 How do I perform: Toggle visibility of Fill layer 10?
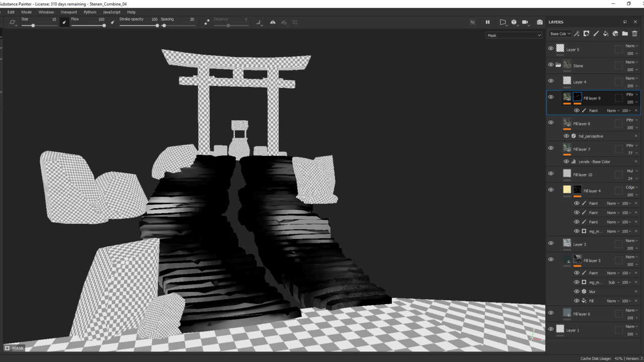click(x=550, y=174)
